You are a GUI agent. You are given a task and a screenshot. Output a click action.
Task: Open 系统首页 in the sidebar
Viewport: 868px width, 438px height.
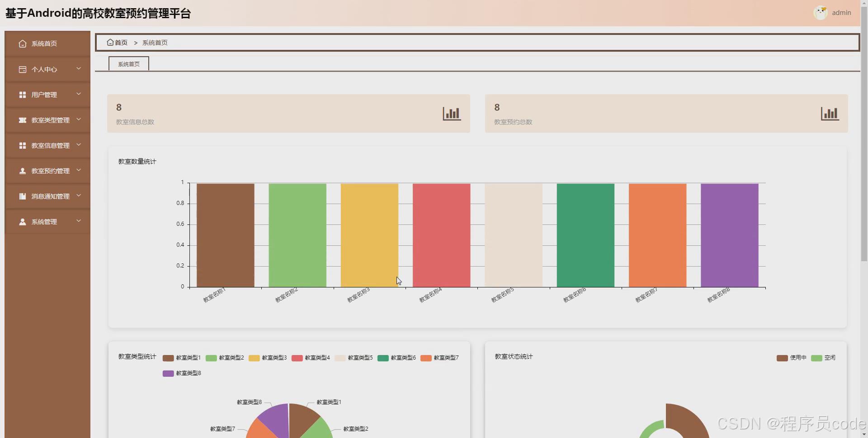47,43
